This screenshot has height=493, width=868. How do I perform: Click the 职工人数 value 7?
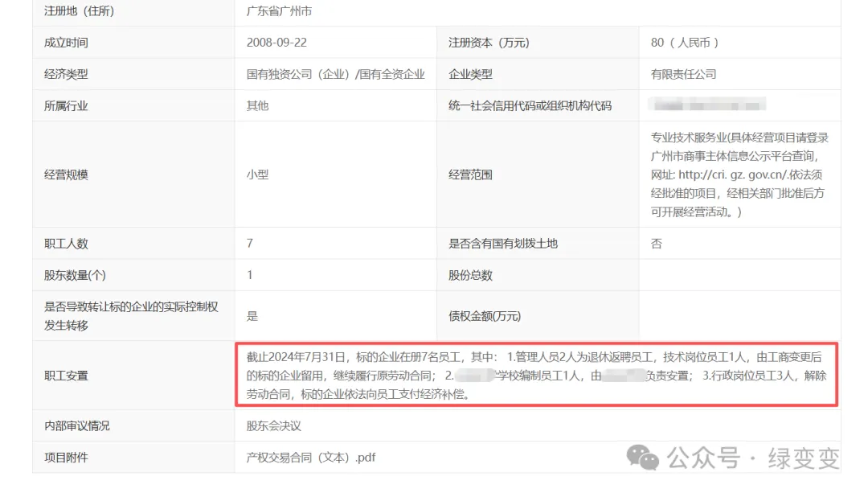(x=250, y=244)
